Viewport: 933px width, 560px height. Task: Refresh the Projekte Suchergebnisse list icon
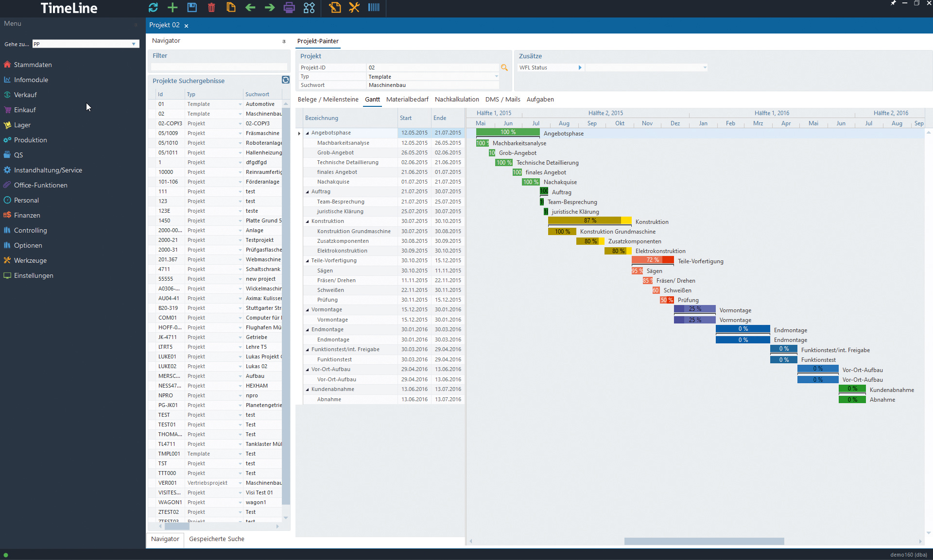click(x=286, y=80)
